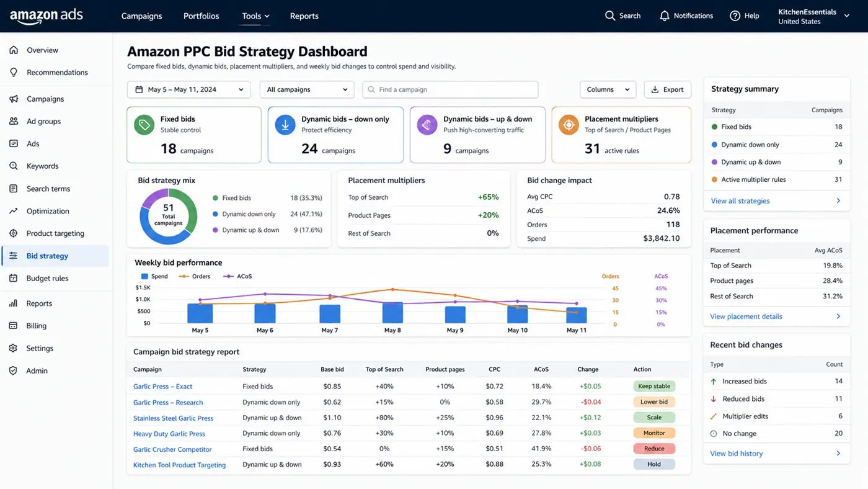Click the Optimization trend icon
Viewport: 868px width, 489px height.
(x=14, y=211)
